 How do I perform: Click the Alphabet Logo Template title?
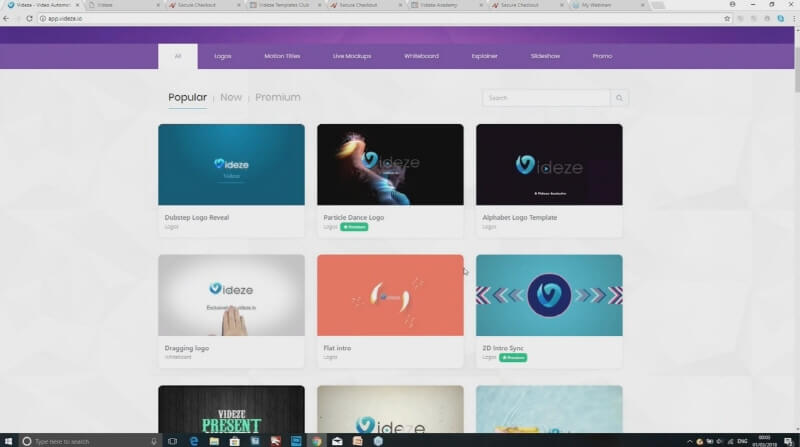[x=519, y=217]
